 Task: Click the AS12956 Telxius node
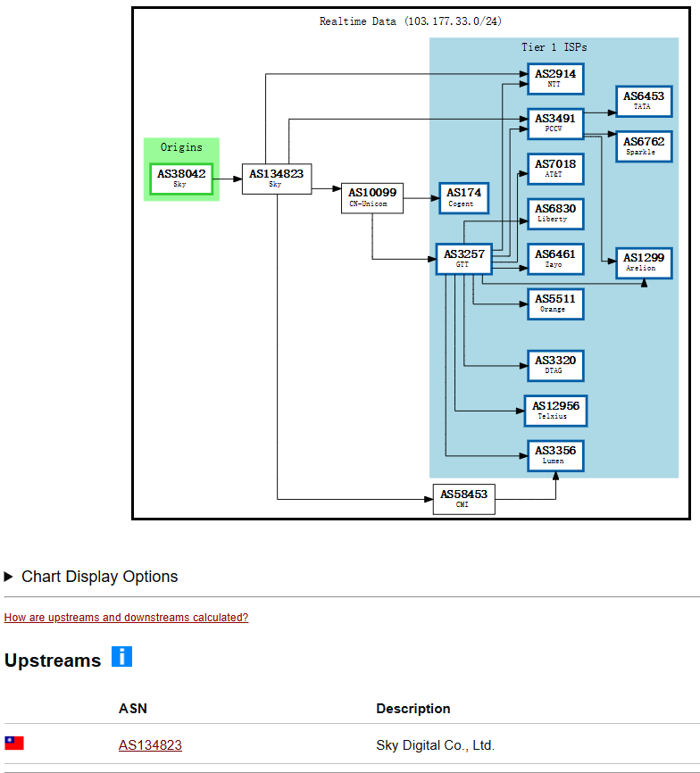(x=555, y=411)
